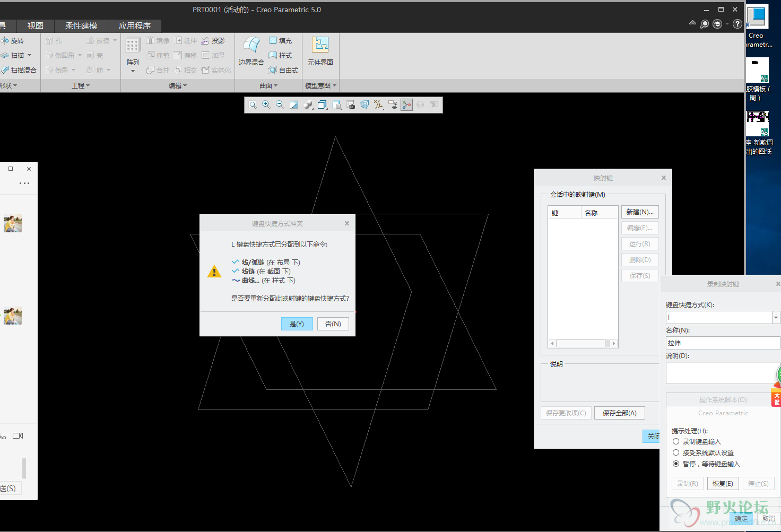The width and height of the screenshot is (781, 532).
Task: Expand the 编辑 group dropdown
Action: pos(178,85)
